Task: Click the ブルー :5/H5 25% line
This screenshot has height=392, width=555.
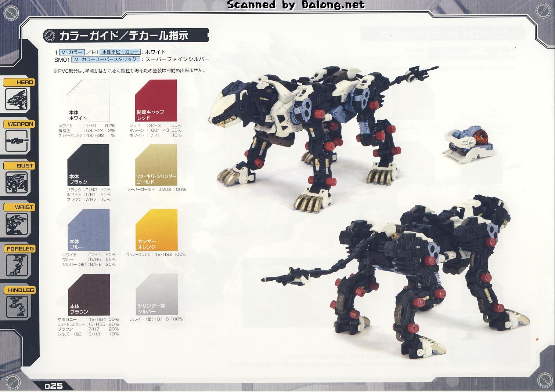Action: 89,259
